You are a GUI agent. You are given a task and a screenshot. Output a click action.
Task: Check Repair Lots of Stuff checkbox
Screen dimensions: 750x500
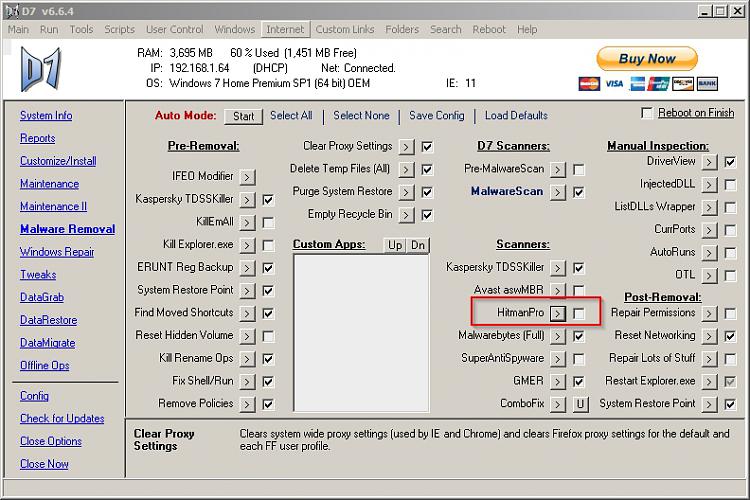(x=730, y=359)
